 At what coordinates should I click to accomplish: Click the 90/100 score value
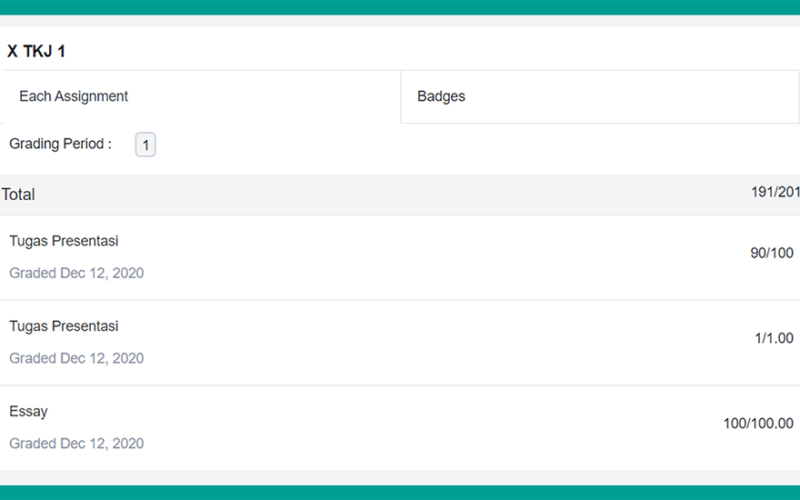coord(771,253)
